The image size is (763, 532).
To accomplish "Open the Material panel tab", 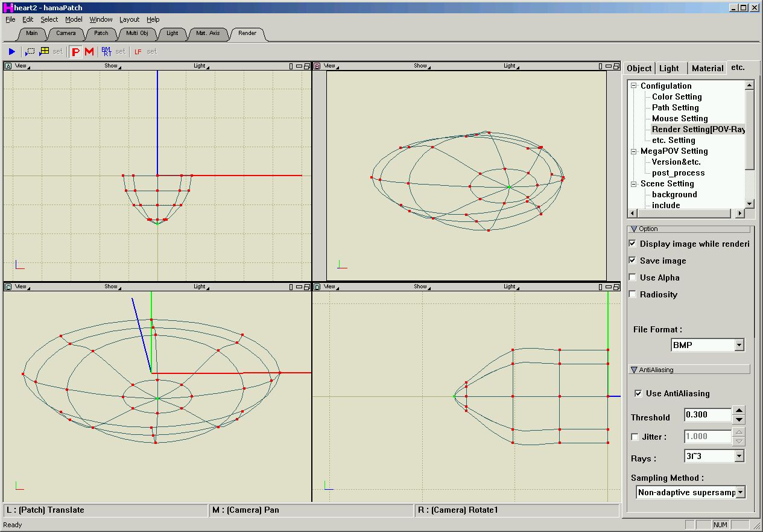I will tap(707, 68).
